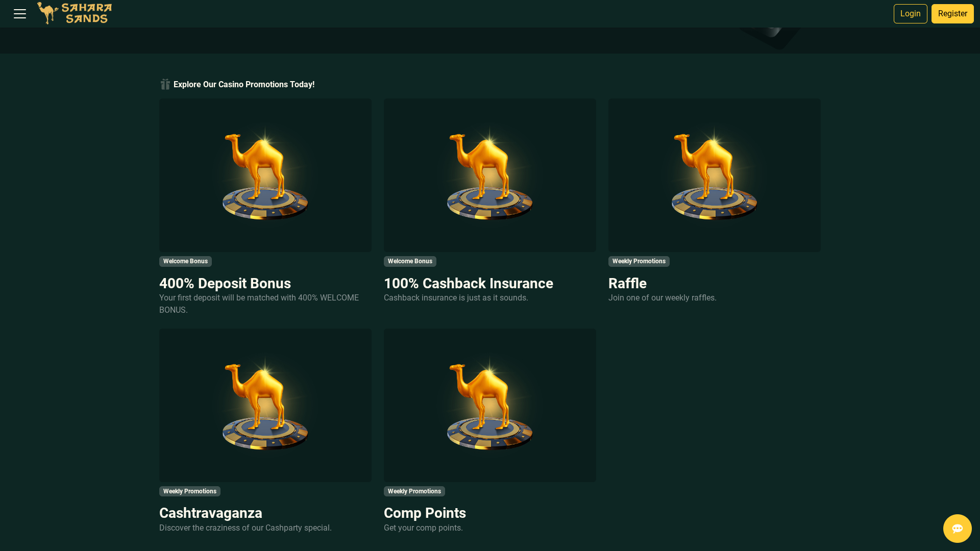Click the Login button

[910, 13]
